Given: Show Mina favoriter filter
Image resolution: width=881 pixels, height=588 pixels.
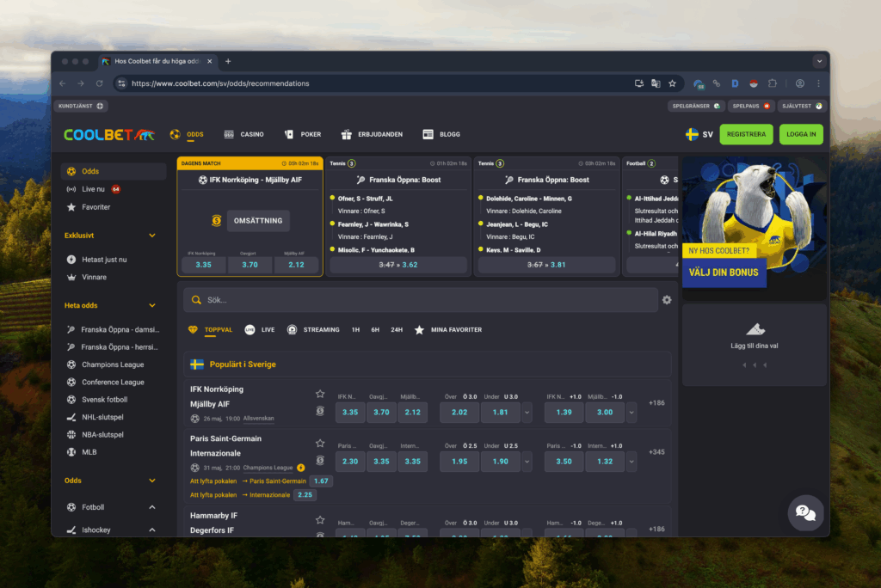Looking at the screenshot, I should [447, 329].
